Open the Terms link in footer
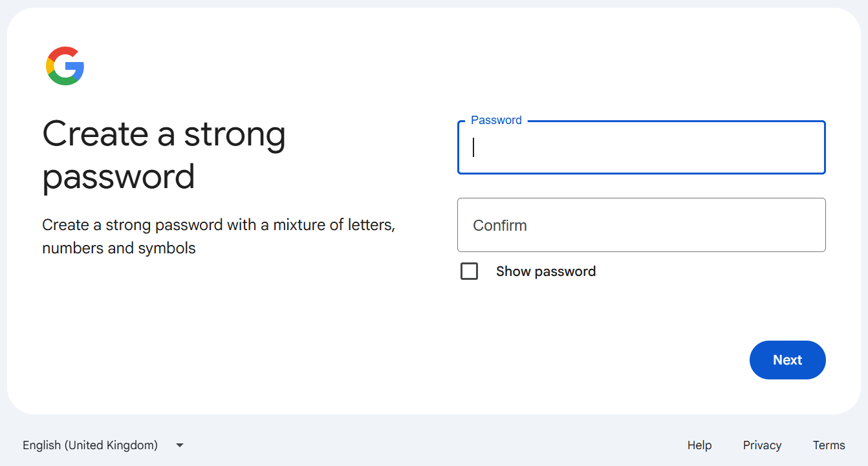This screenshot has height=466, width=868. point(829,445)
